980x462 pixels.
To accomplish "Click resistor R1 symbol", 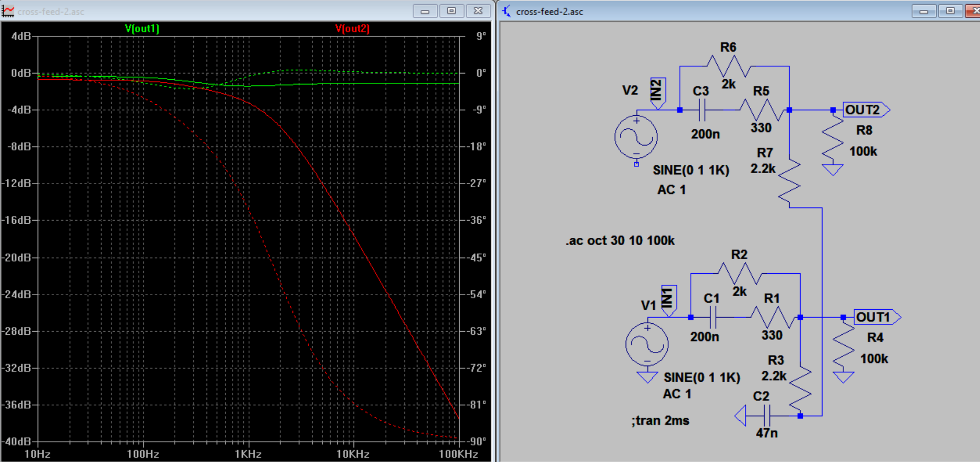I will tap(773, 317).
